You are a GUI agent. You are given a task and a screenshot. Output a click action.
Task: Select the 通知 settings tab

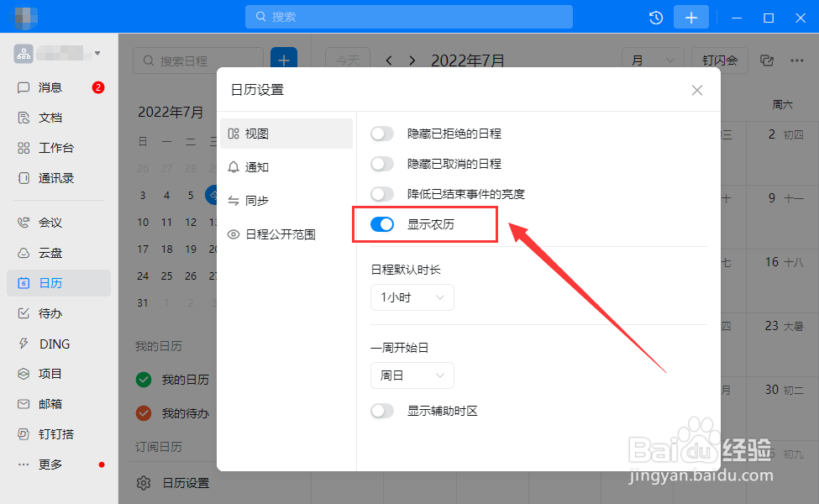(x=286, y=167)
